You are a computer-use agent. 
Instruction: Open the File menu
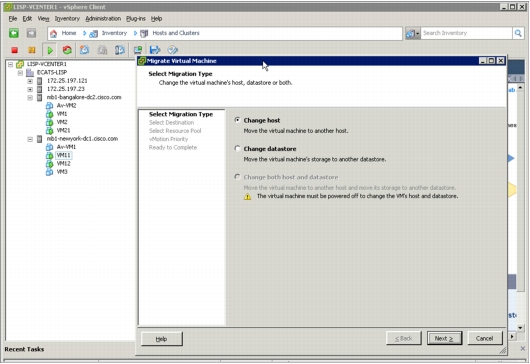coord(13,19)
